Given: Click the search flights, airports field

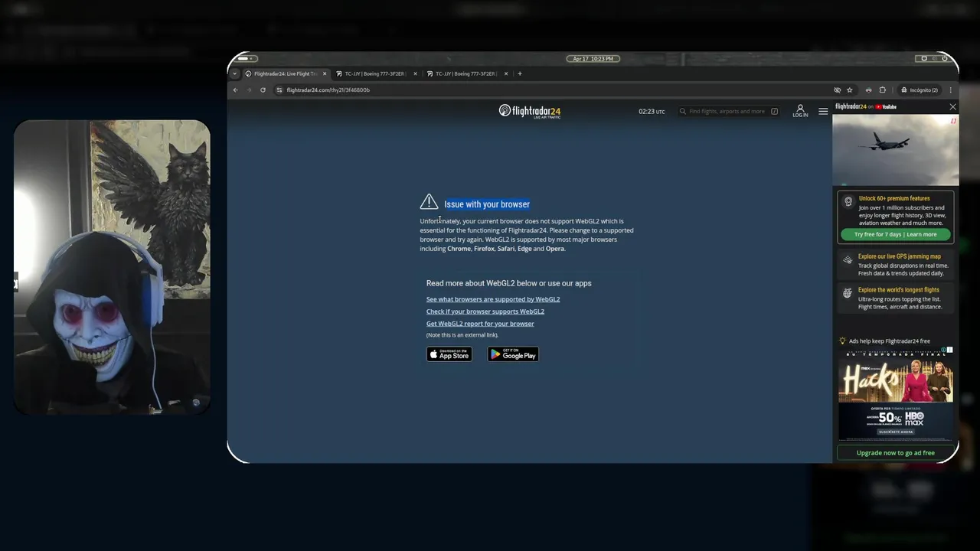Looking at the screenshot, I should [727, 111].
